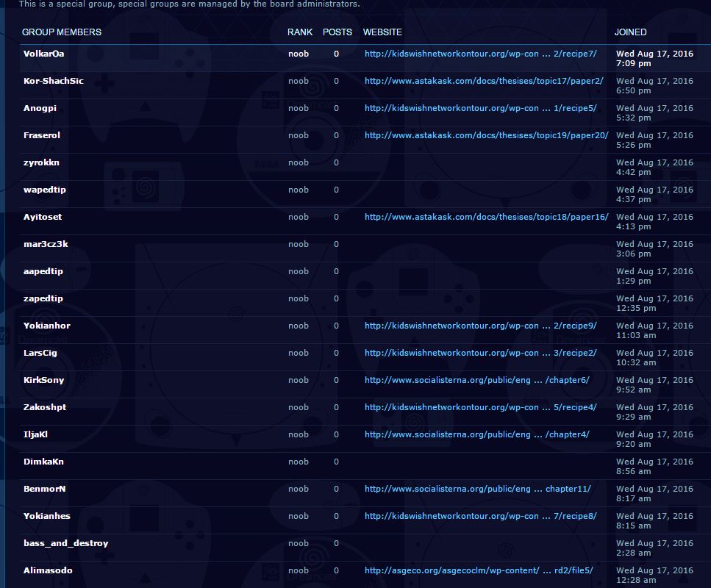Open member profile Anogpi
This screenshot has width=711, height=588.
tap(40, 108)
